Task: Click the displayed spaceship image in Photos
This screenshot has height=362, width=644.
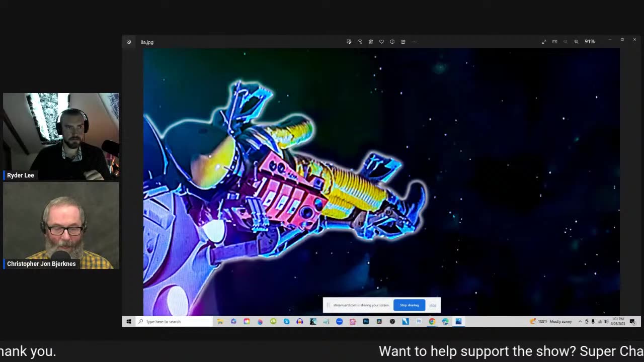Action: 381,182
